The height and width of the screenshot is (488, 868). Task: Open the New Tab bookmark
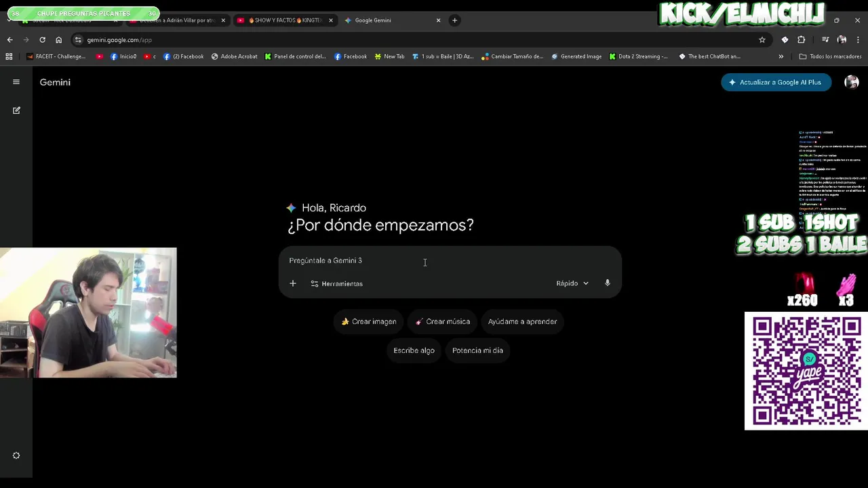click(389, 56)
